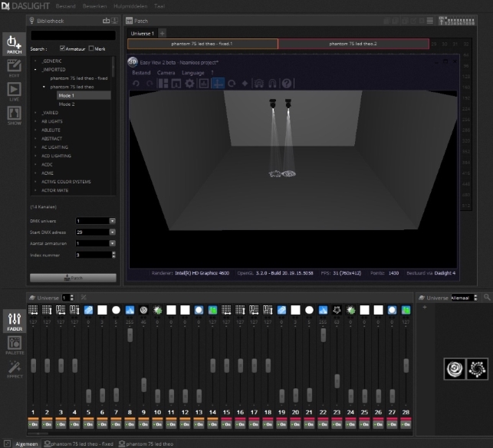Viewport: 493px width, 448px height.
Task: Click the Patch button
Action: point(73,278)
